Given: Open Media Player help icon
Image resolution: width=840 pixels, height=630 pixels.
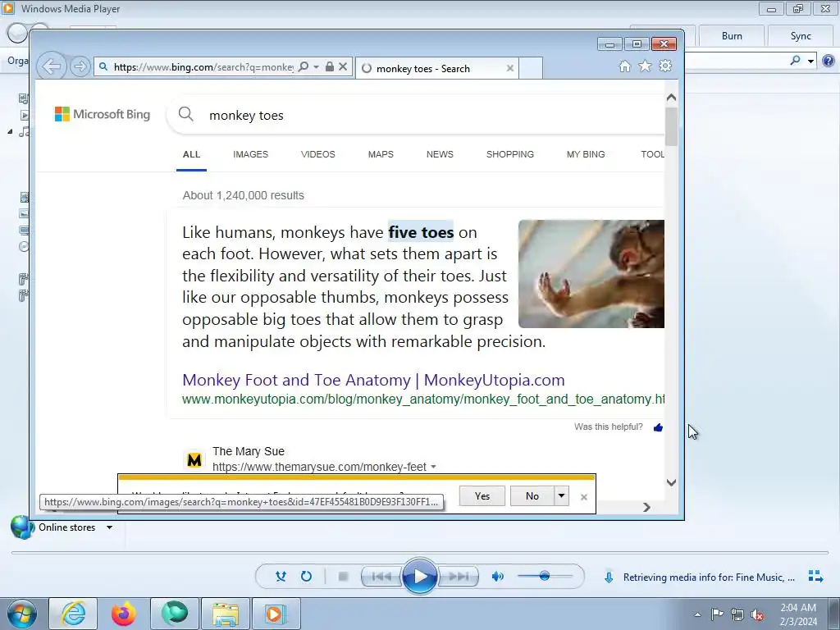Looking at the screenshot, I should [828, 61].
